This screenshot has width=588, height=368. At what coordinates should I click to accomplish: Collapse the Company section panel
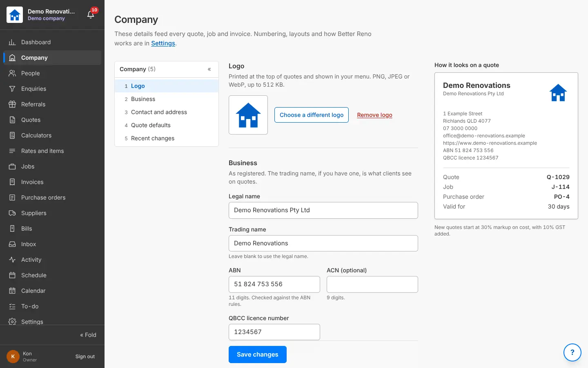pos(209,69)
